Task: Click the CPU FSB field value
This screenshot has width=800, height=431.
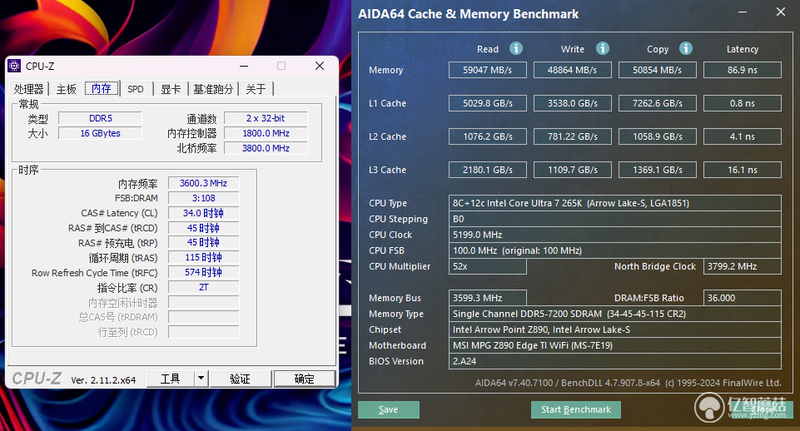Action: pos(615,250)
